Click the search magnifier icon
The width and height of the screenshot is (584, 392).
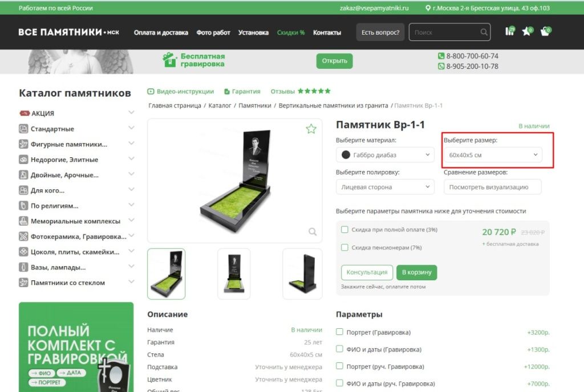[484, 32]
